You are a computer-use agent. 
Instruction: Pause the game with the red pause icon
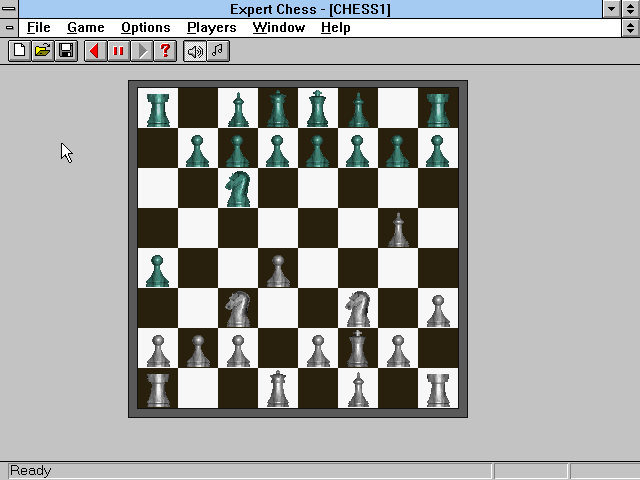click(119, 51)
